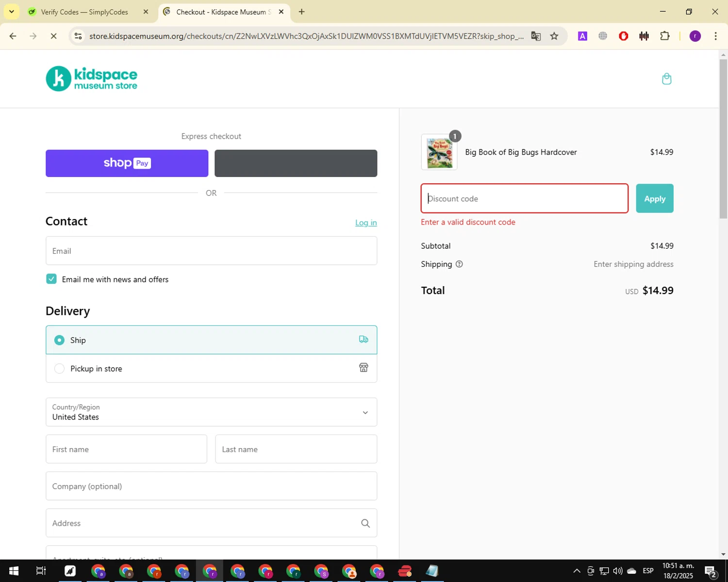Click 'Enter a valid discount code' error text
The height and width of the screenshot is (582, 728).
click(468, 222)
